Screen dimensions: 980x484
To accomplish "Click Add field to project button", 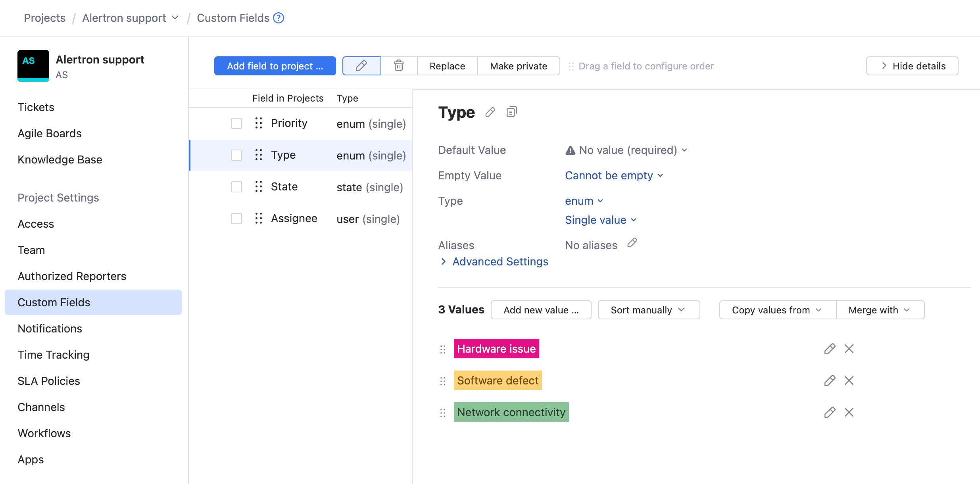I will 275,66.
